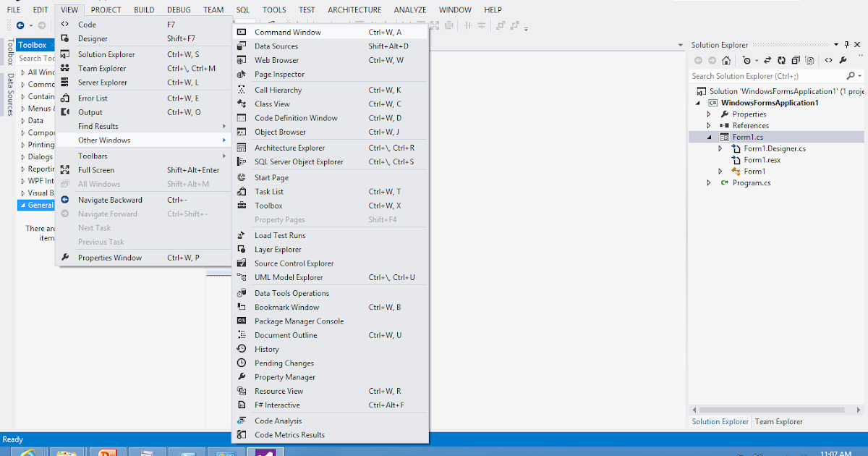Refresh the Solution Explorer
The height and width of the screenshot is (456, 868).
click(x=781, y=61)
